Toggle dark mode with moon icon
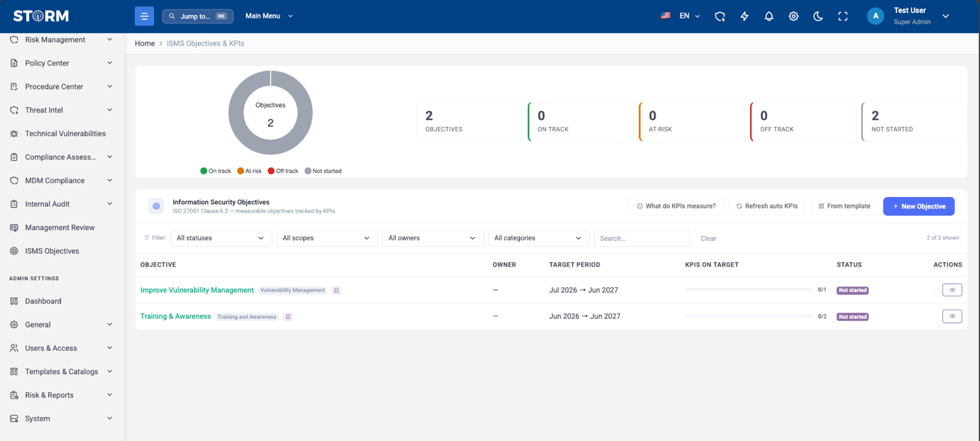 pos(818,16)
